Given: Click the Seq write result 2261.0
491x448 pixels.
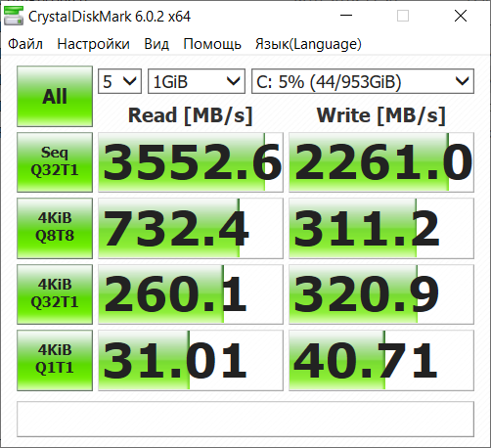Looking at the screenshot, I should click(381, 162).
